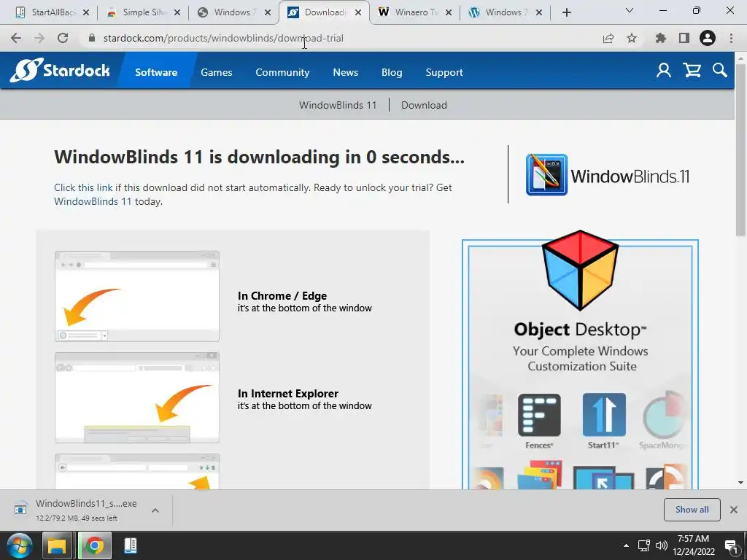Go back to the previous page
747x560 pixels.
pyautogui.click(x=16, y=38)
